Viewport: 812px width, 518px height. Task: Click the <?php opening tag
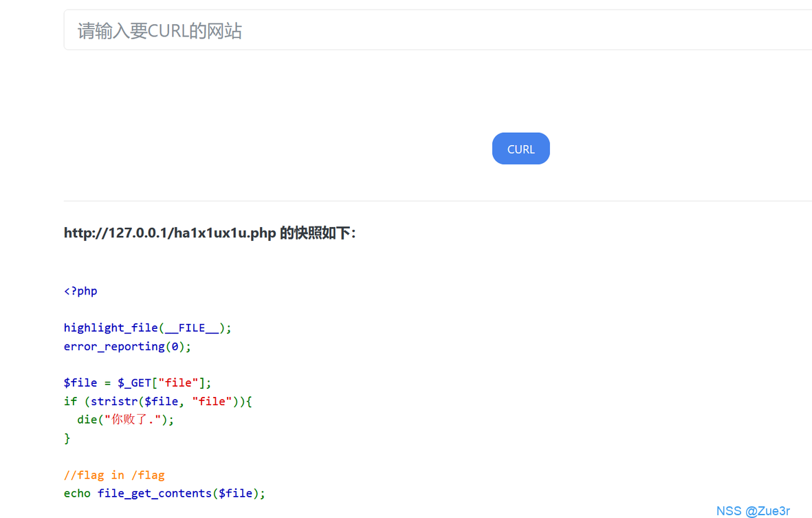click(80, 291)
